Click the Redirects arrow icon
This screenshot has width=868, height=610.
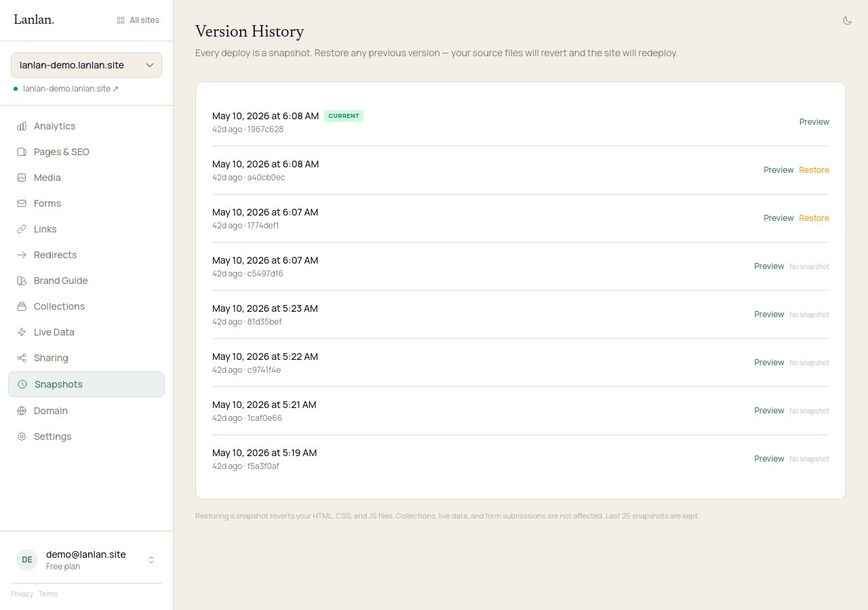tap(22, 255)
